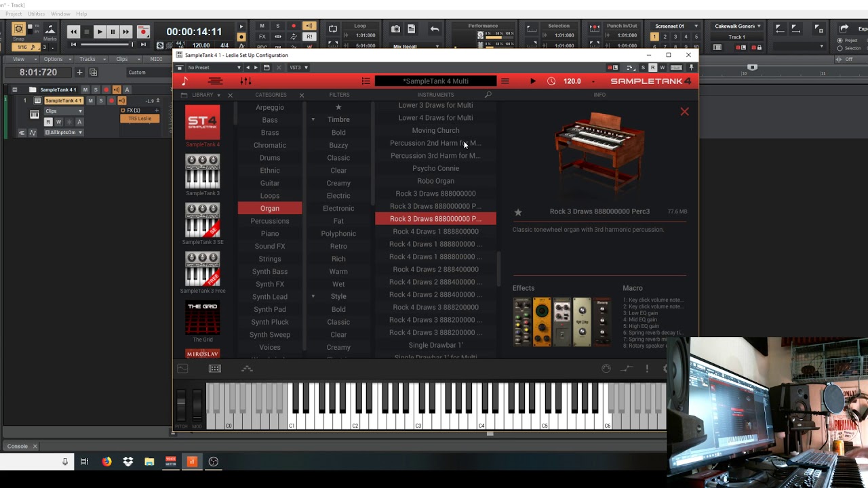868x488 pixels.
Task: Open the MIDI menu in track view
Action: coord(157,59)
